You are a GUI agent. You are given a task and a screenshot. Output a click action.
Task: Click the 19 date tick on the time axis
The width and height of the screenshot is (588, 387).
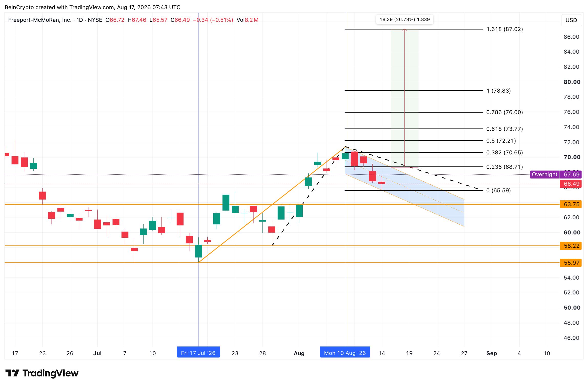(409, 353)
